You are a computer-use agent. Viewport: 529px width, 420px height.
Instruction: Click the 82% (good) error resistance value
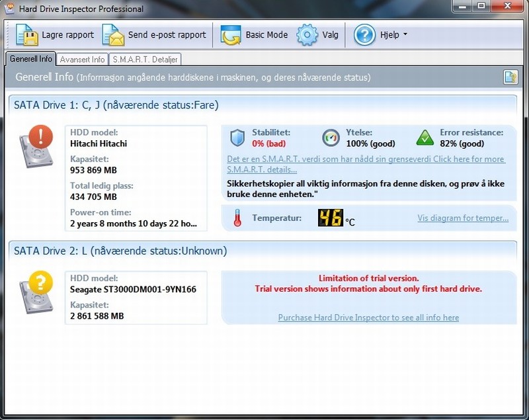click(462, 144)
